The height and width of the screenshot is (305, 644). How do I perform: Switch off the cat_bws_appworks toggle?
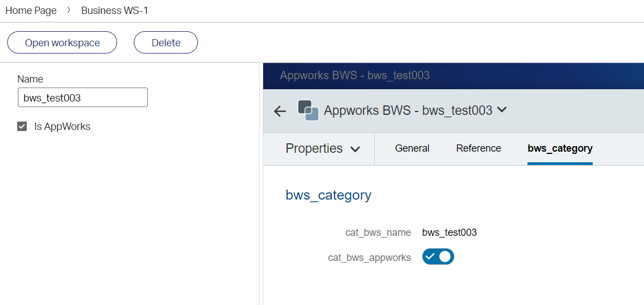click(438, 257)
